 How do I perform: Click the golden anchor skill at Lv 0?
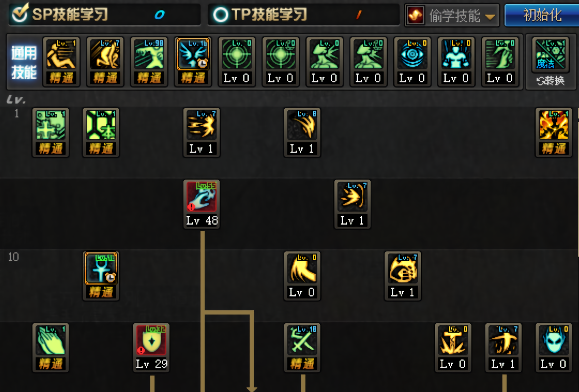453,347
